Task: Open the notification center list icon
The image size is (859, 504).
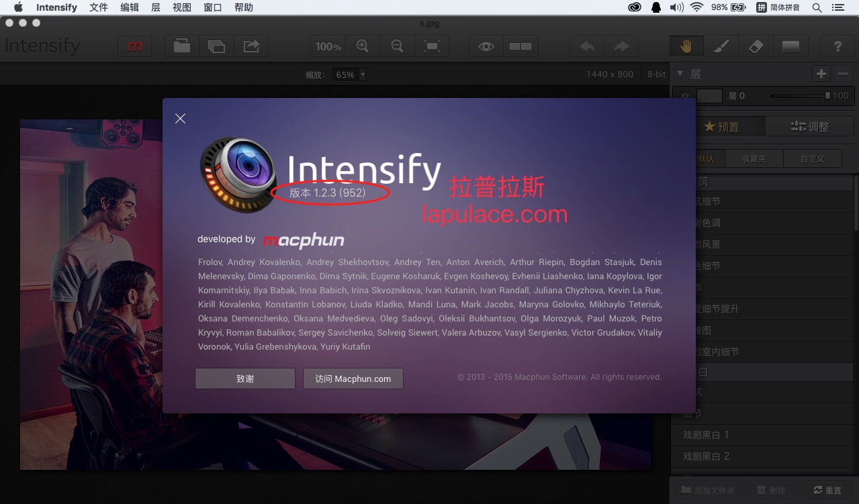Action: [837, 7]
